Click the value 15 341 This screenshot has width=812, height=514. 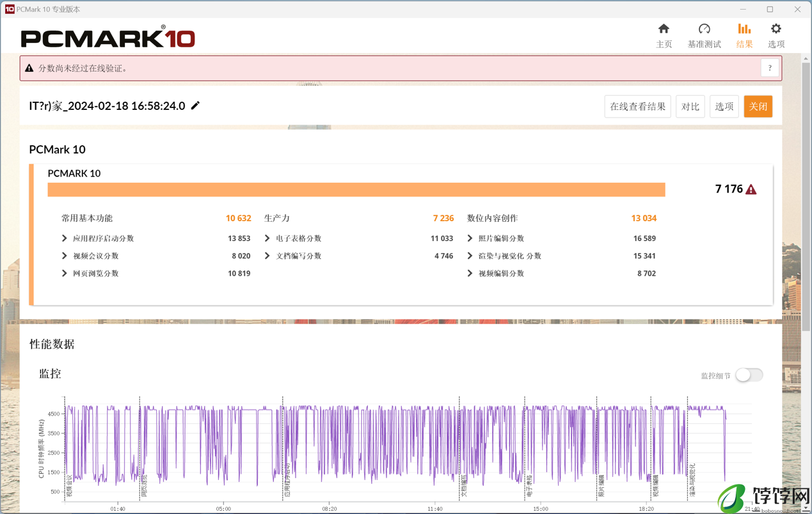click(x=644, y=256)
